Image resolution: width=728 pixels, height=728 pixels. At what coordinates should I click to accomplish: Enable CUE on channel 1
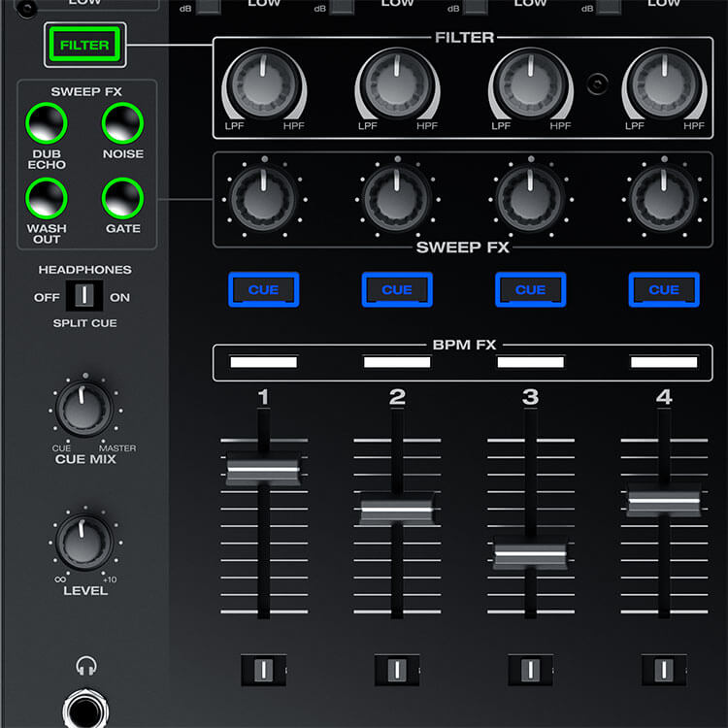(x=263, y=289)
